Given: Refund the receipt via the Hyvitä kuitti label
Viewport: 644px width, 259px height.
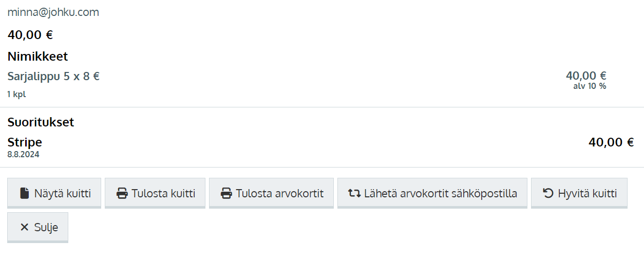Looking at the screenshot, I should 588,194.
